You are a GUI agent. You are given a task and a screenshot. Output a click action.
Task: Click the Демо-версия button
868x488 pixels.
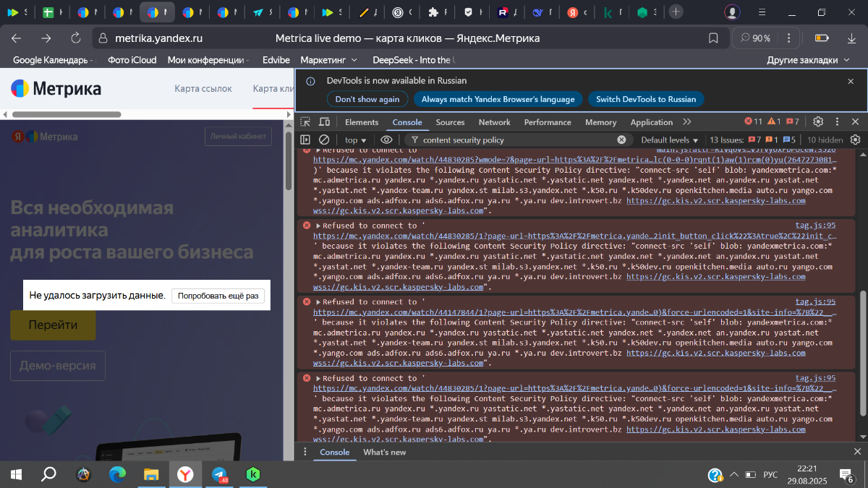click(x=58, y=366)
